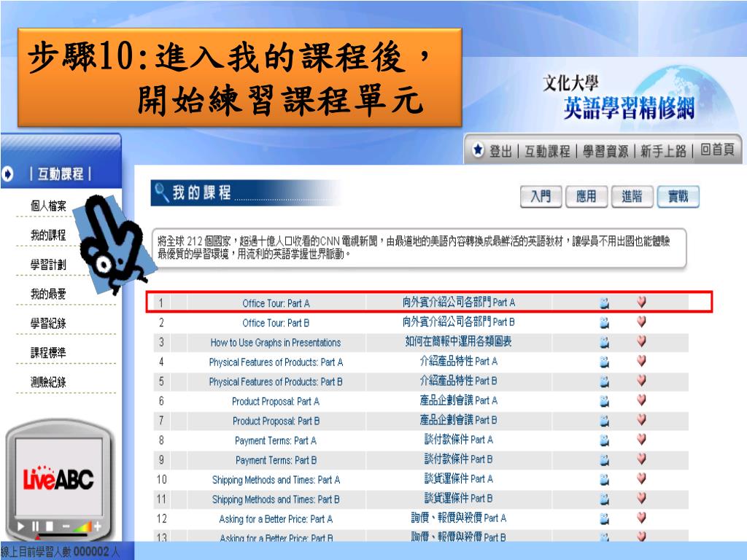Open course Office Tour: Part B
Viewport: 747px width, 560px height.
276,323
